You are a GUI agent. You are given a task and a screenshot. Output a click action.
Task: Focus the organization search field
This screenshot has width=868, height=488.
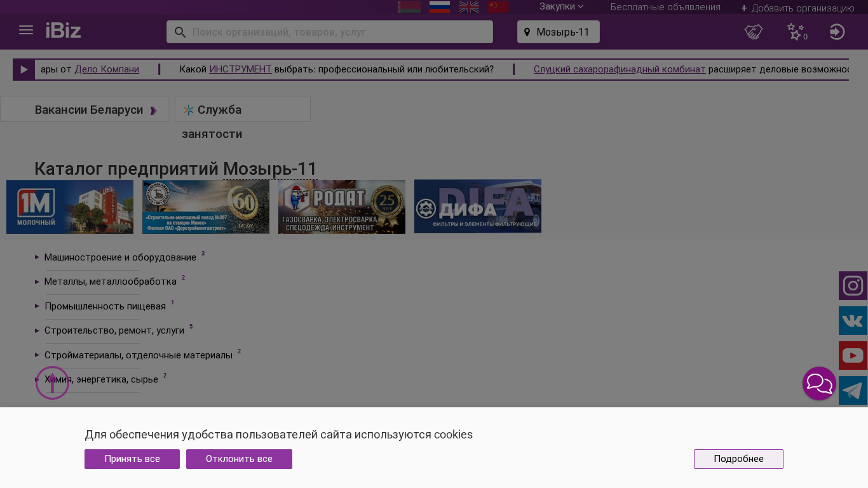coord(330,32)
